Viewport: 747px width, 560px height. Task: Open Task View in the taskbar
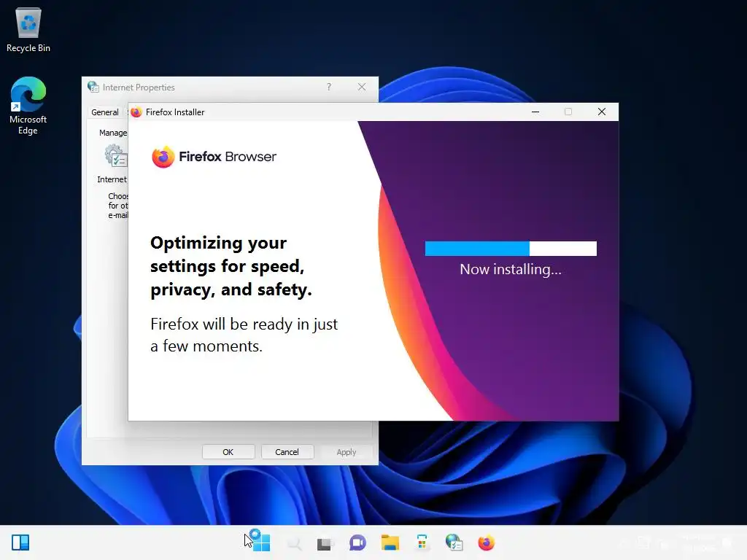click(325, 542)
